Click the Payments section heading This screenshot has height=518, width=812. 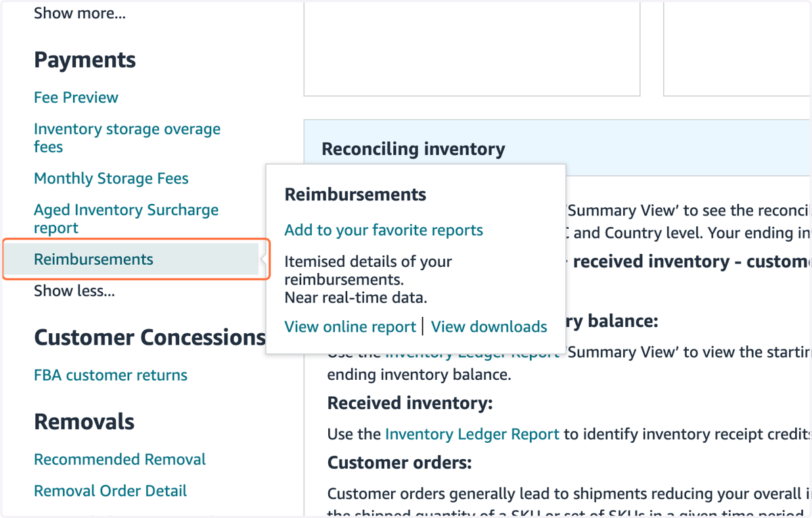85,60
